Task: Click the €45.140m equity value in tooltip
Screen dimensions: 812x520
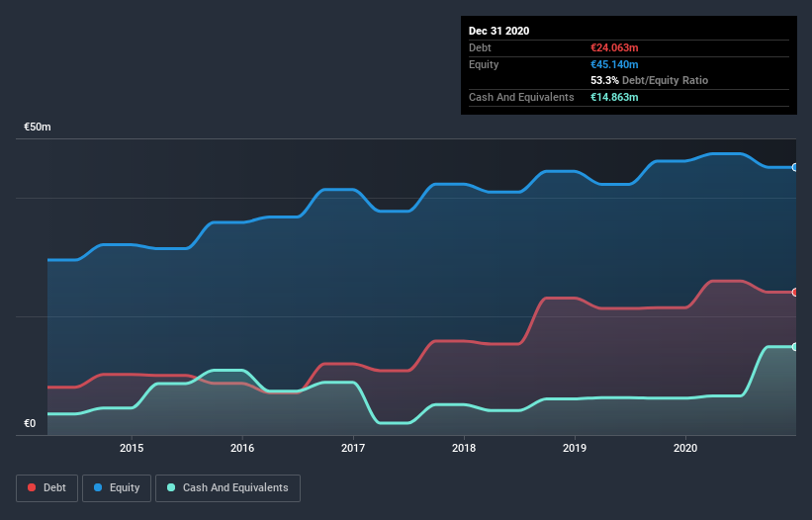Action: [614, 64]
